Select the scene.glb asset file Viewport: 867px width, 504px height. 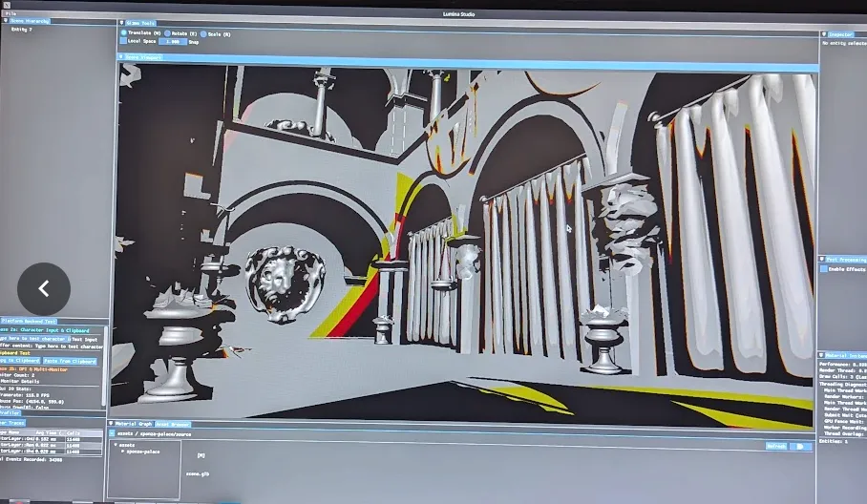(198, 473)
